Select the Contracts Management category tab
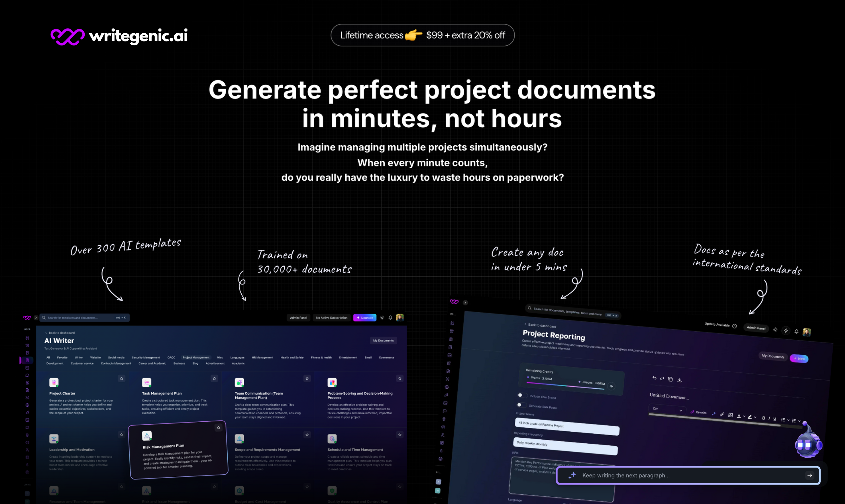 pyautogui.click(x=116, y=363)
